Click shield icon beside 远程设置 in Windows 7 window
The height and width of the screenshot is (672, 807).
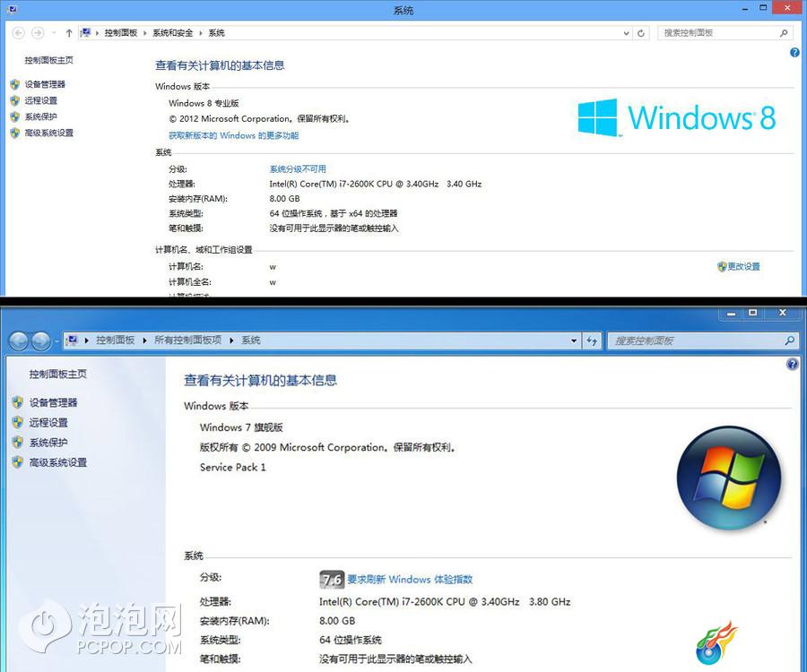tap(18, 423)
